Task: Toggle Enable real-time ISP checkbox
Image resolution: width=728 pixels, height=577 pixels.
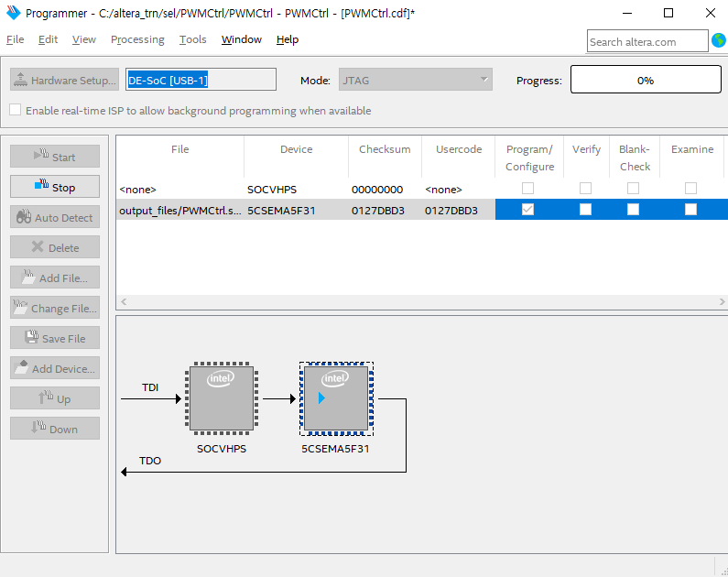Action: click(16, 110)
